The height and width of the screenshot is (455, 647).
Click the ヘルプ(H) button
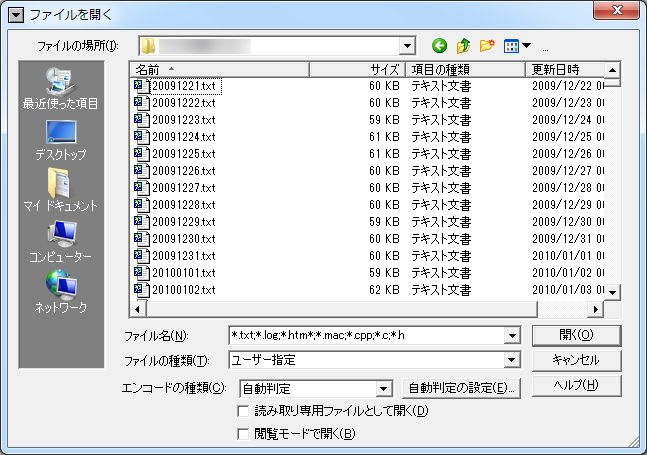point(576,386)
